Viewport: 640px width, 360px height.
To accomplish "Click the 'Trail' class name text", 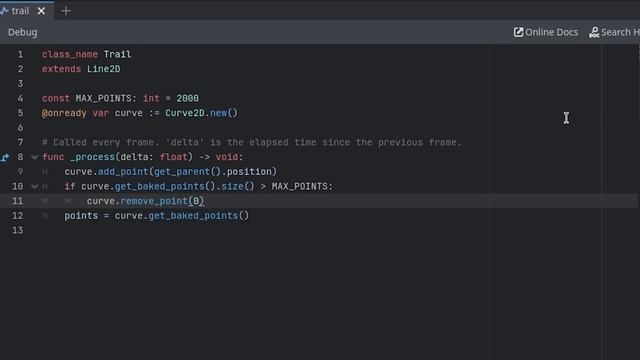I will [x=118, y=54].
